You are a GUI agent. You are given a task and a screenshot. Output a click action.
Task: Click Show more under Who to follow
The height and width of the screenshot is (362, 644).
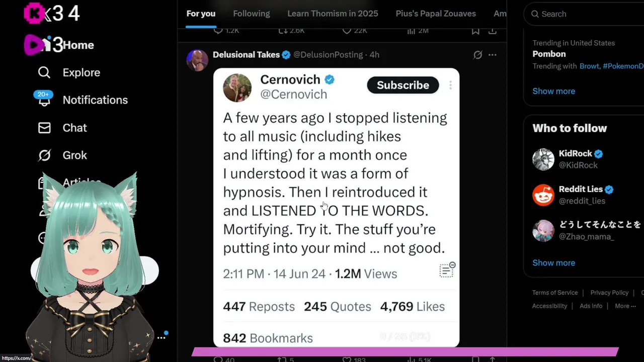tap(553, 262)
